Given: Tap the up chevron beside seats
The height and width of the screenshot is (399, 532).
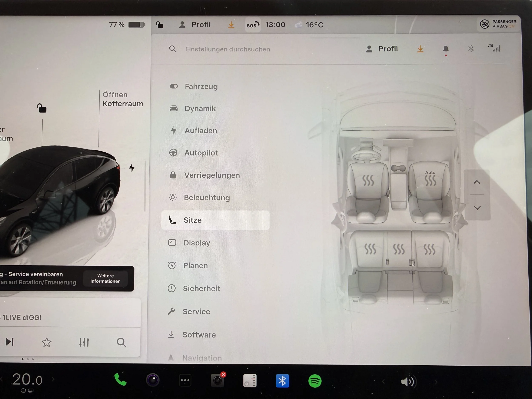Looking at the screenshot, I should tap(477, 182).
